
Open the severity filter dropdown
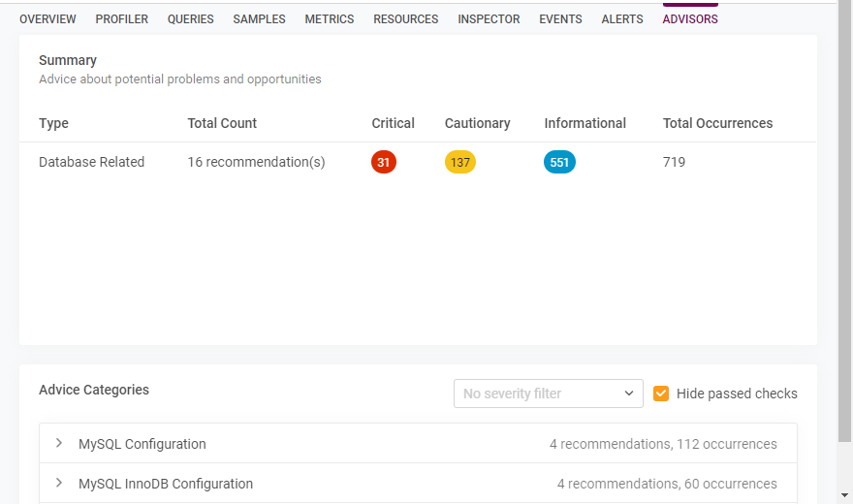tap(548, 394)
